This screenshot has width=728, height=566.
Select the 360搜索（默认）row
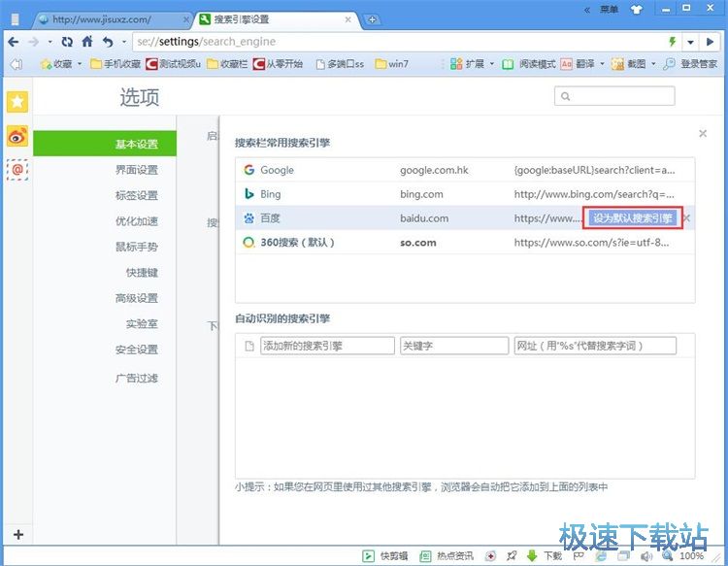coord(465,243)
